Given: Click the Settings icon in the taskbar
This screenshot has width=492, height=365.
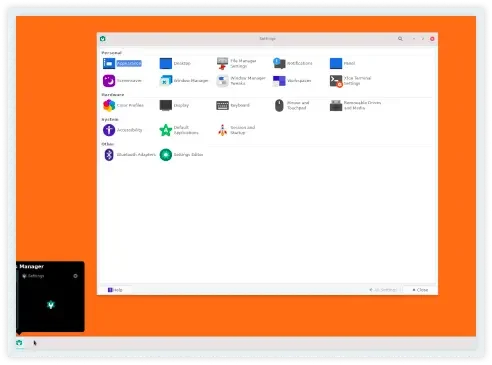Looking at the screenshot, I should (19, 343).
